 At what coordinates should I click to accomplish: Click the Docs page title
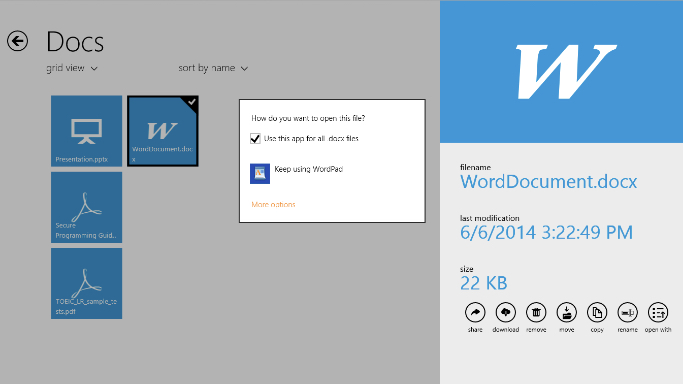75,42
